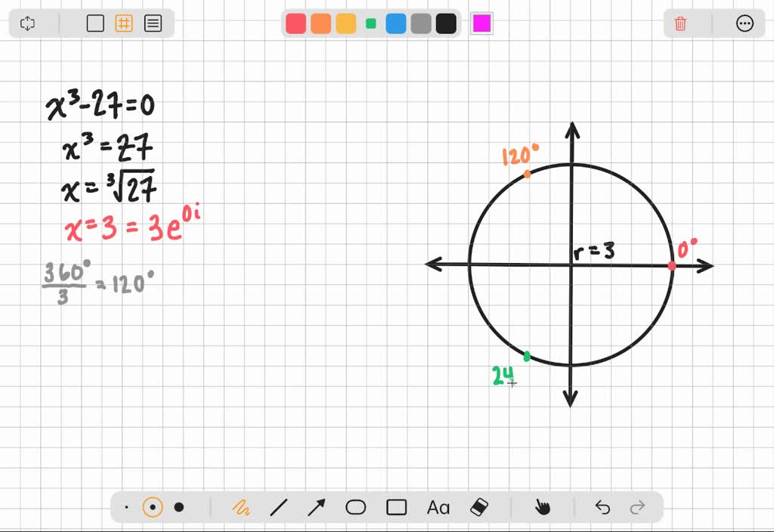
Task: Click the trash can to clear the board
Action: pos(680,23)
